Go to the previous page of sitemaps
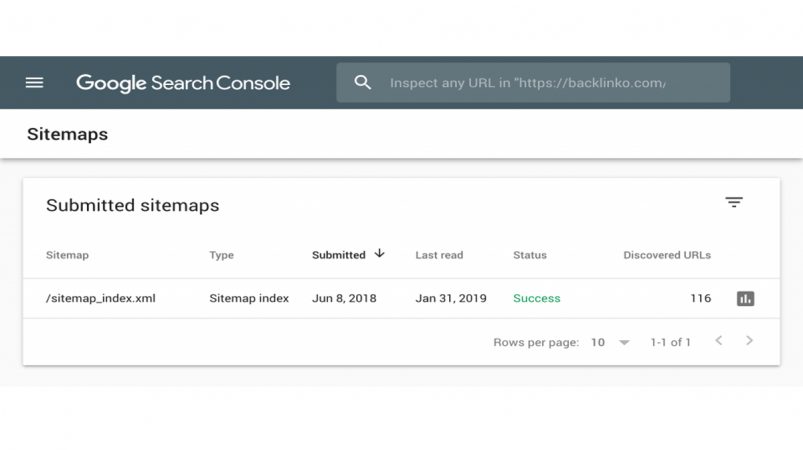Viewport: 803px width, 450px height. [719, 340]
